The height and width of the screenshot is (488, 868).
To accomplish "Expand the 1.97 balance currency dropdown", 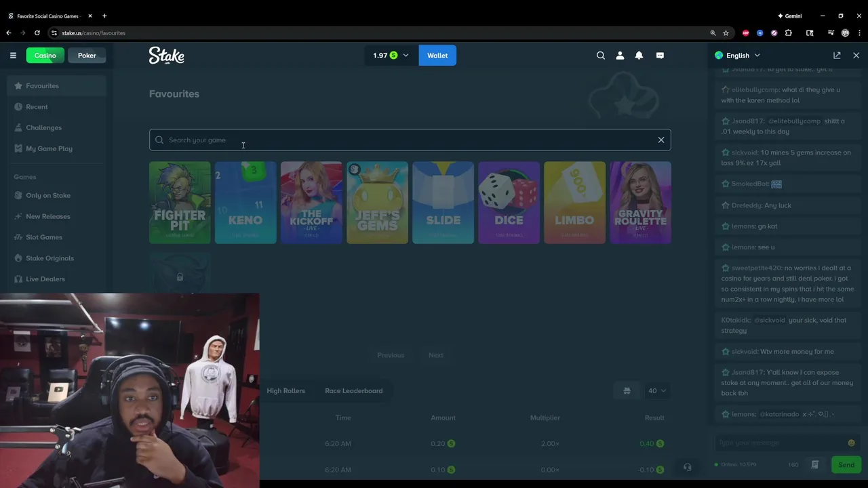I will (391, 56).
